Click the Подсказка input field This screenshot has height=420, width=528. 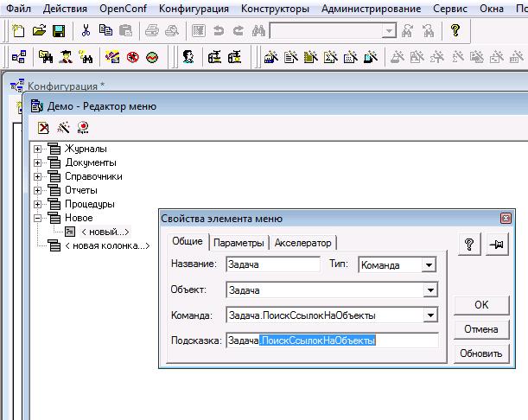[x=333, y=340]
